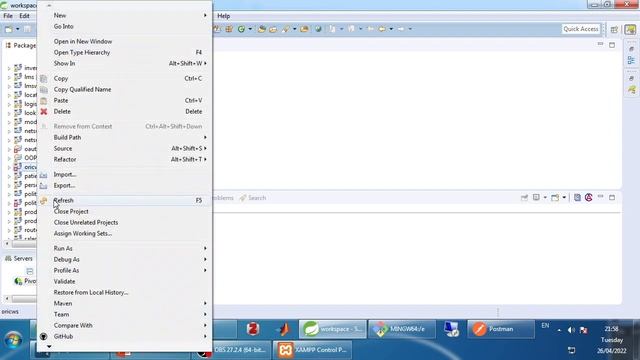This screenshot has height=360, width=640.
Task: Choose Copy Qualified Name
Action: pos(82,89)
